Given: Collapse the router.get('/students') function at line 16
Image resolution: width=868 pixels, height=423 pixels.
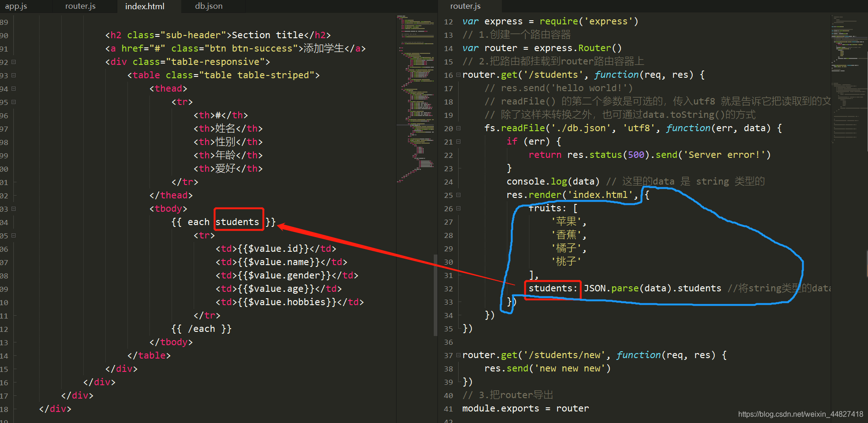Looking at the screenshot, I should coord(458,75).
